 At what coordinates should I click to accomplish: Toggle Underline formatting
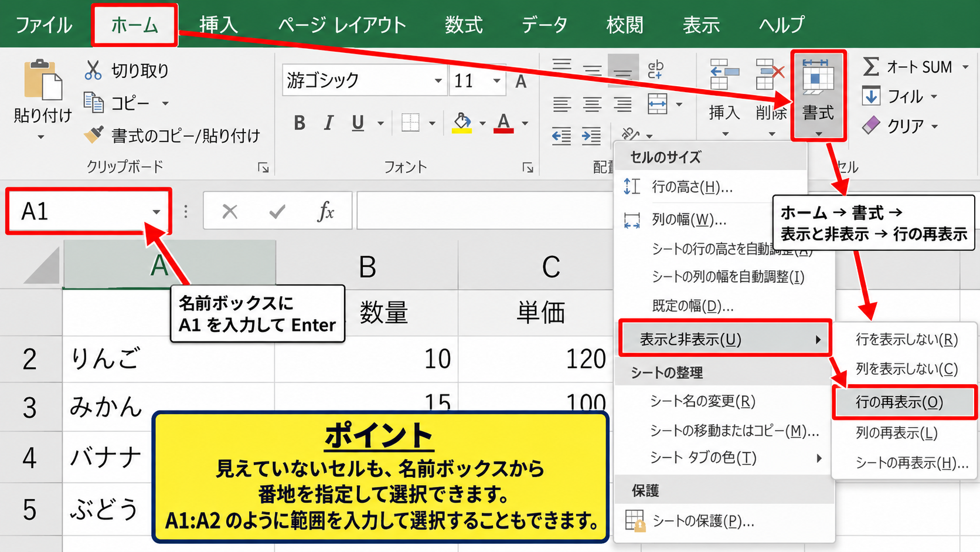click(x=358, y=123)
